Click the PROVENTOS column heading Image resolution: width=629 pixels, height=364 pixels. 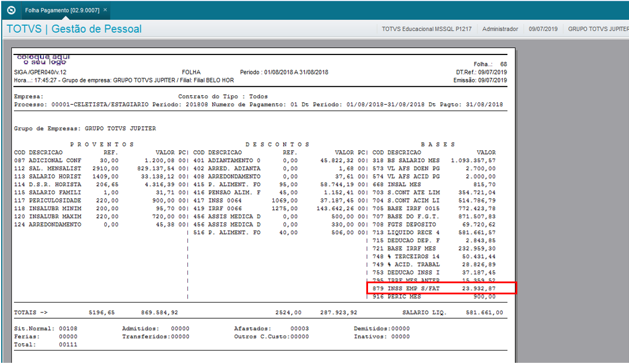coord(102,145)
